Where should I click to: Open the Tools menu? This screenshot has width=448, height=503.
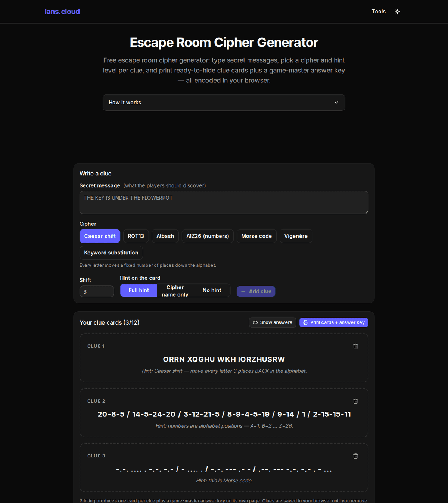coord(379,12)
